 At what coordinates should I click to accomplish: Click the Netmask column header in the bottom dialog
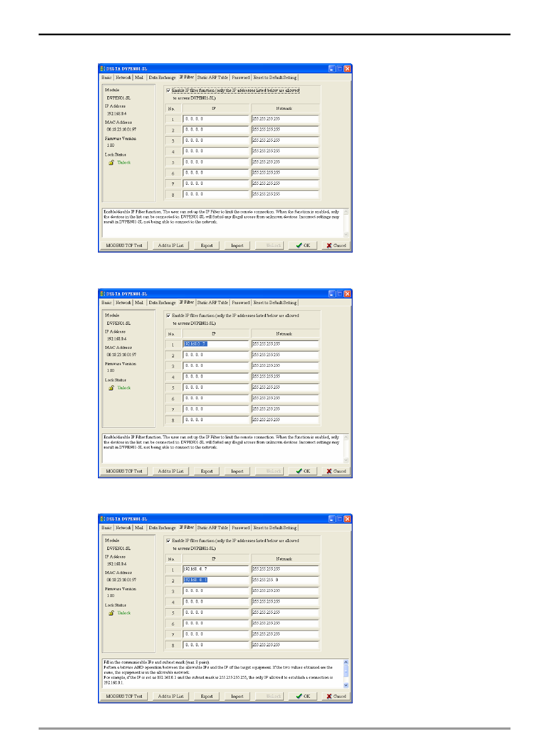tap(284, 559)
